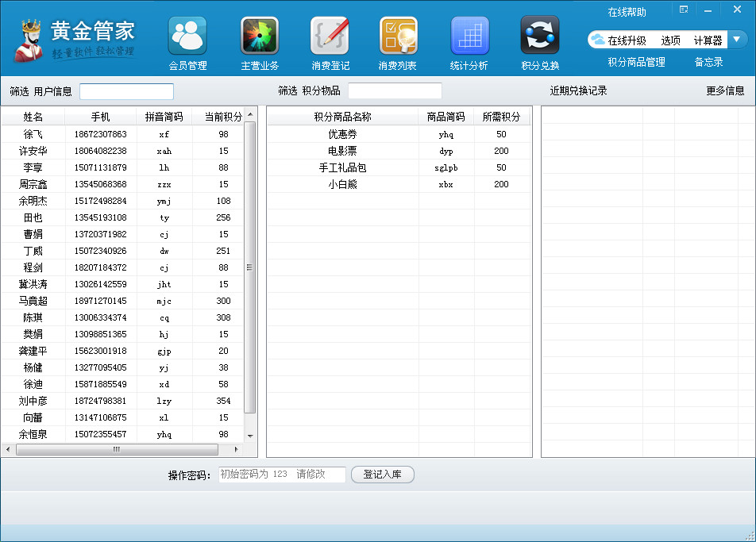Viewport: 756px width, 542px height.
Task: Expand the dropdown arrow beside 计算器
Action: tap(737, 40)
